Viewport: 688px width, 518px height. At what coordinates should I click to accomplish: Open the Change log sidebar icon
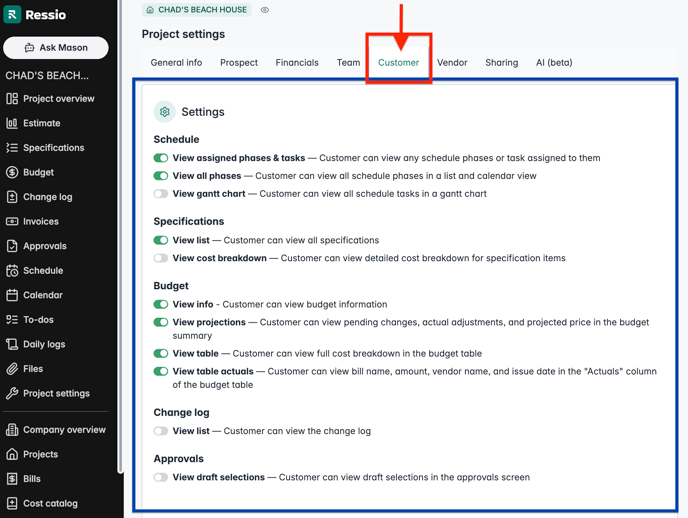[12, 197]
